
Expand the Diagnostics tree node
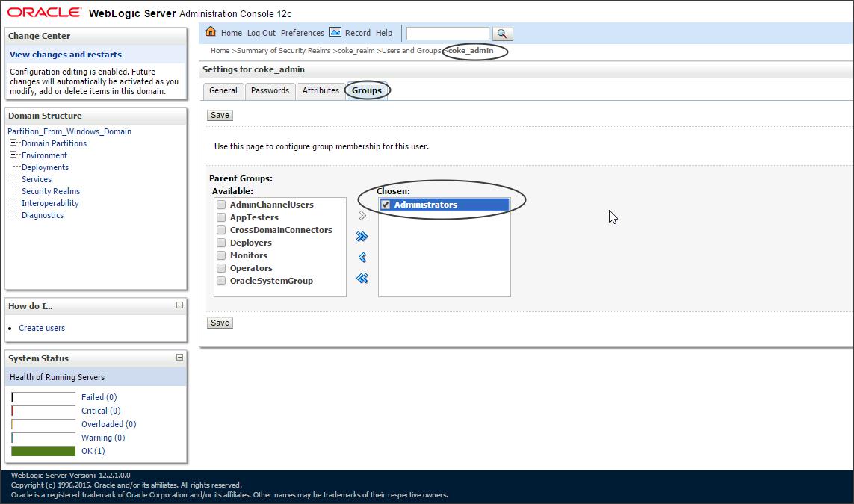[13, 214]
